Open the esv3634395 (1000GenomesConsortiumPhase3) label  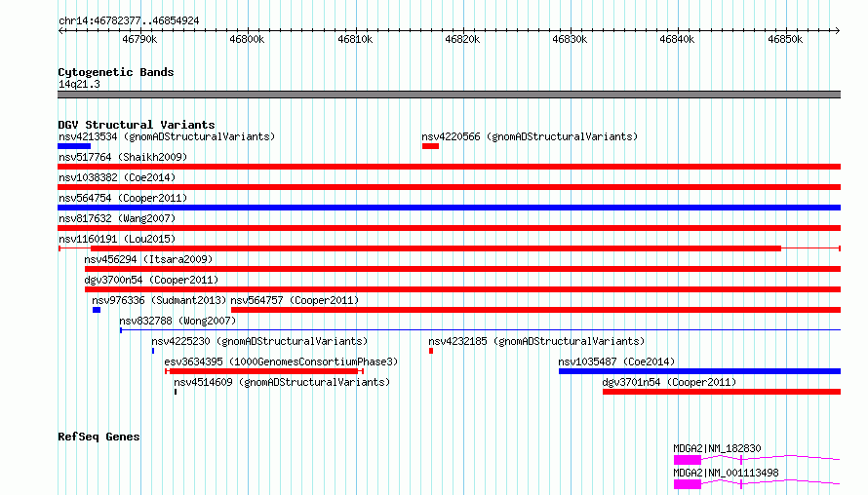point(281,362)
